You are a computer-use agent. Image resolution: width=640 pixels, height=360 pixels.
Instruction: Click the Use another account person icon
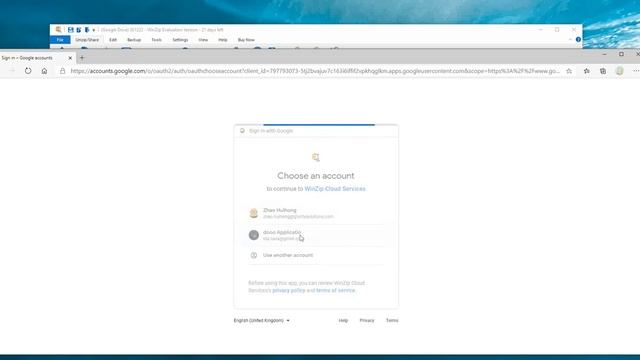(x=253, y=255)
